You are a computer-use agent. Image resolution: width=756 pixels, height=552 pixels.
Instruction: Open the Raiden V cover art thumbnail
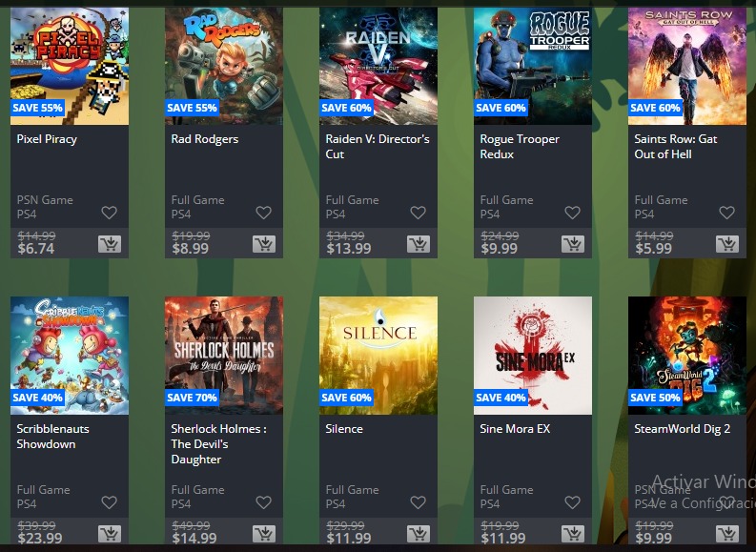click(x=378, y=66)
